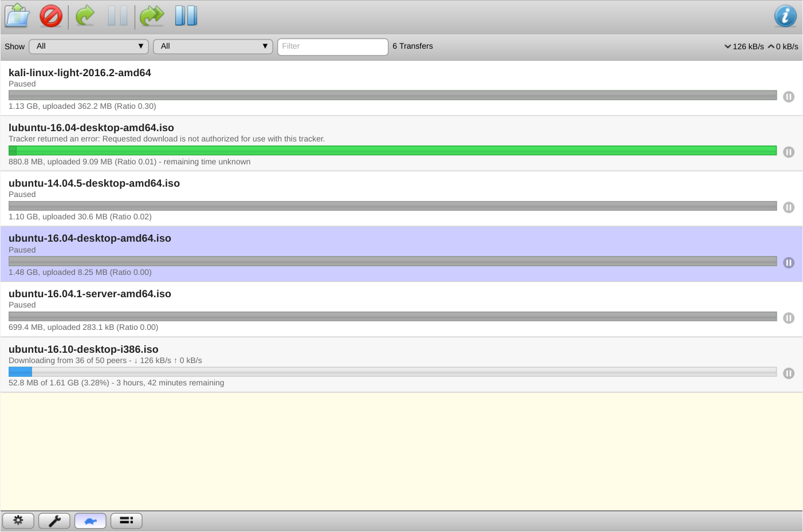This screenshot has height=532, width=803.
Task: Open the first Show filter dropdown
Action: pyautogui.click(x=89, y=46)
